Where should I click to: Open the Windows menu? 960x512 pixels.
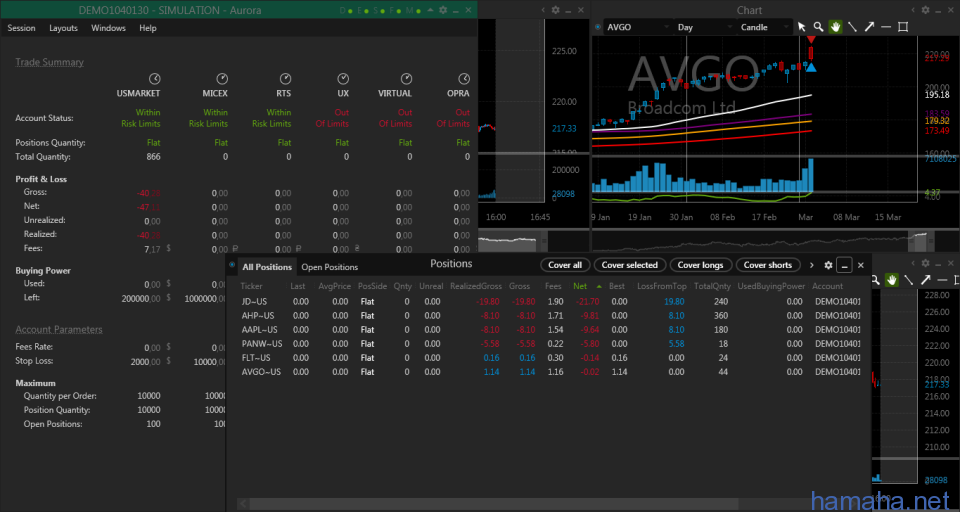point(108,28)
